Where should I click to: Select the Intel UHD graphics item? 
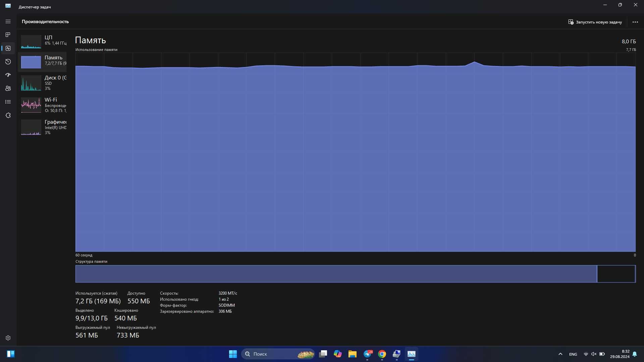(x=42, y=127)
